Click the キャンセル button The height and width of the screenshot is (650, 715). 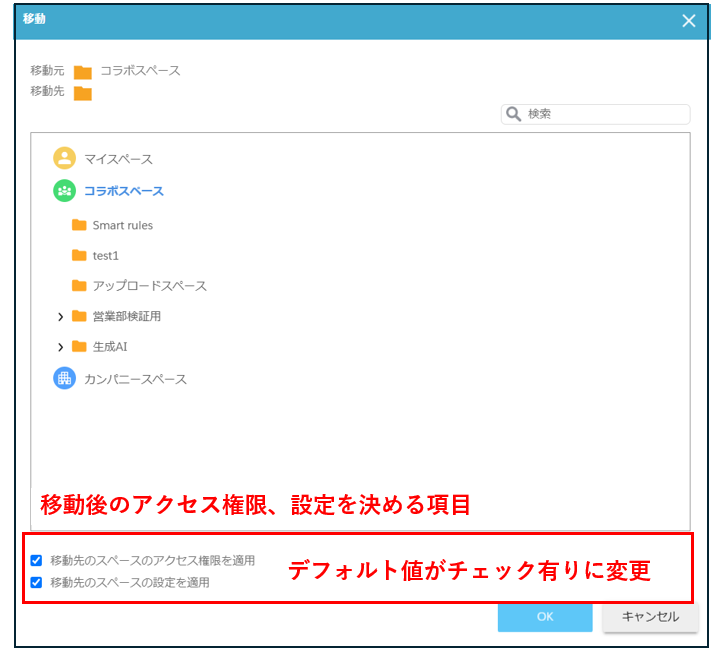[650, 617]
